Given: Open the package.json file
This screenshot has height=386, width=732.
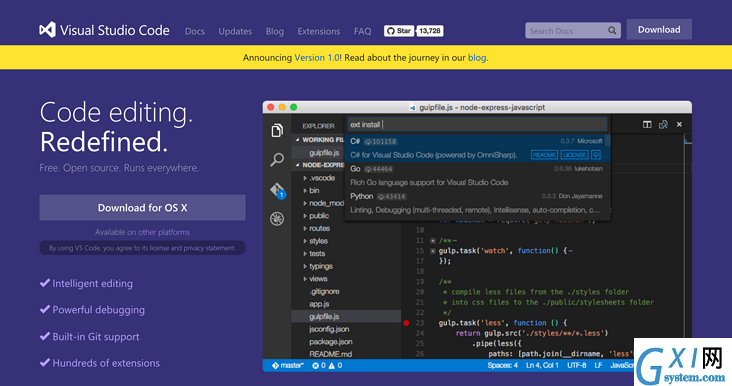Looking at the screenshot, I should pyautogui.click(x=331, y=342).
